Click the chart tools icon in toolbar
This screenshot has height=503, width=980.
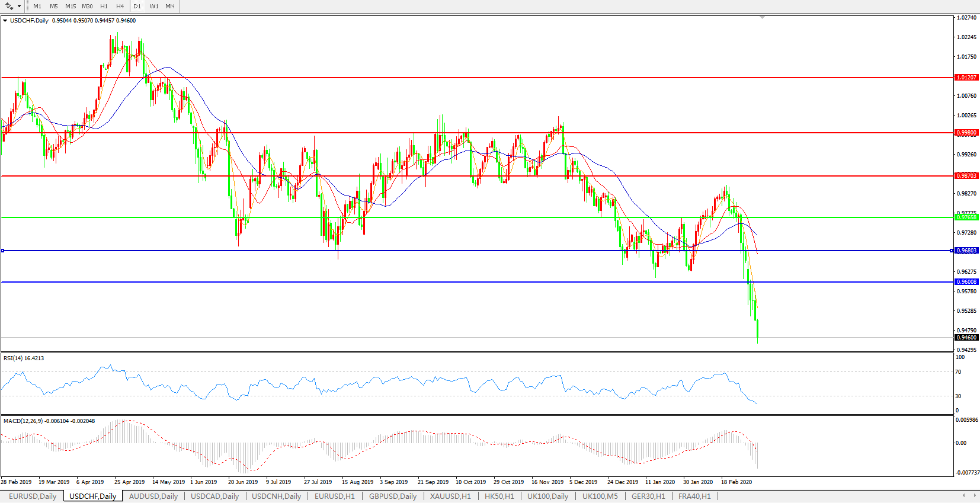click(9, 6)
